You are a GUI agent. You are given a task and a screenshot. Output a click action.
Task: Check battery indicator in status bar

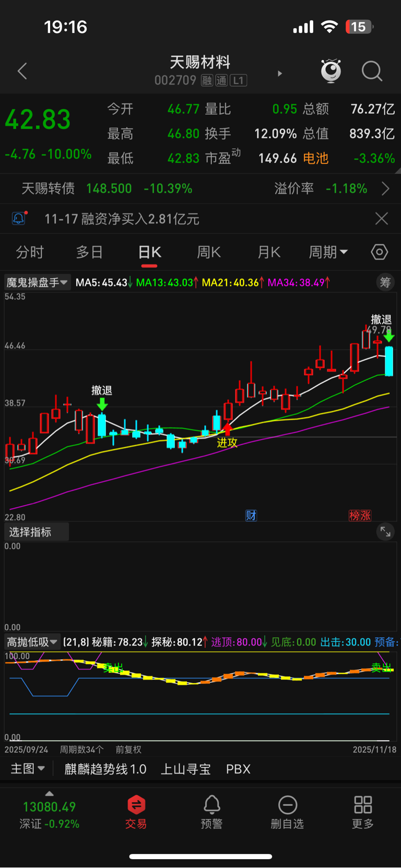point(359,27)
